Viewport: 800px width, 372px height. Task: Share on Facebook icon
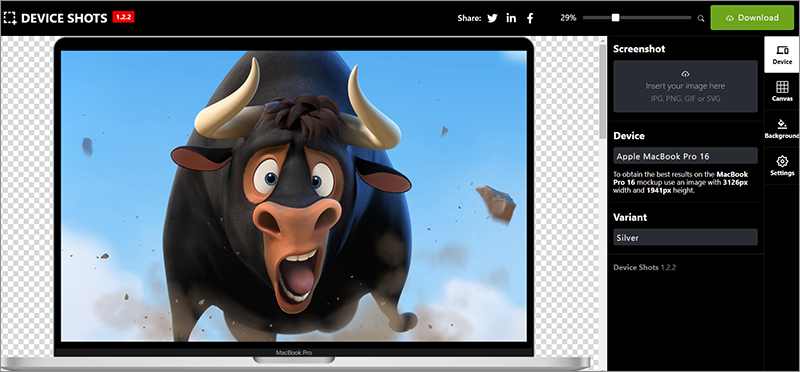[530, 18]
